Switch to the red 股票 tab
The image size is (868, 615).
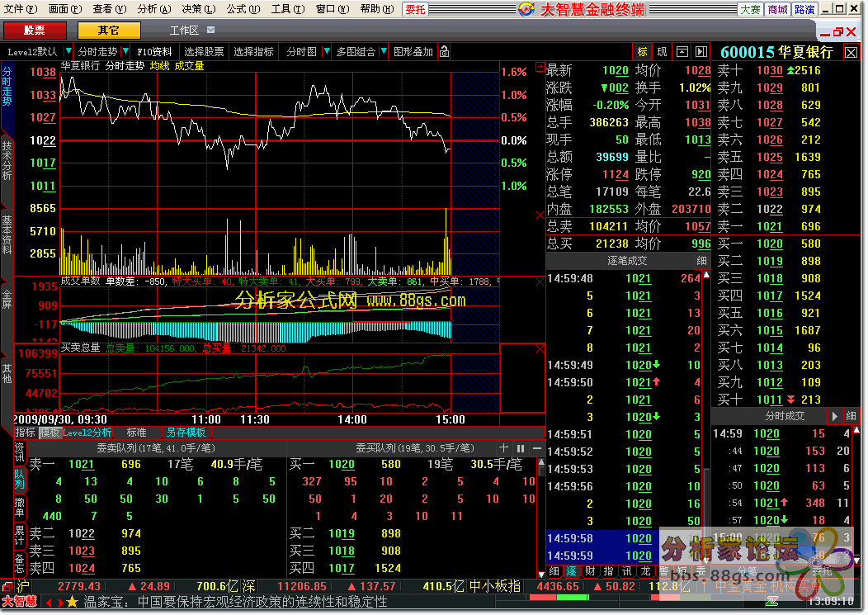click(x=35, y=31)
